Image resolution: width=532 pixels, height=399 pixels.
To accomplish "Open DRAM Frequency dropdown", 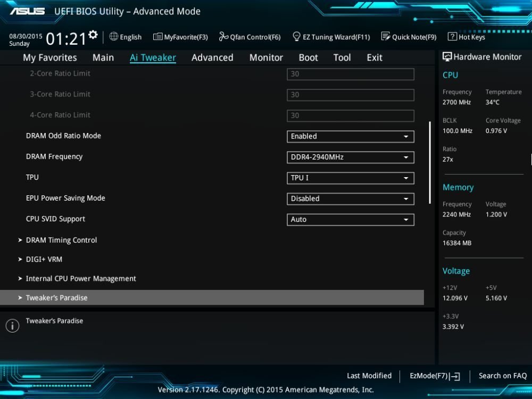I will [351, 157].
